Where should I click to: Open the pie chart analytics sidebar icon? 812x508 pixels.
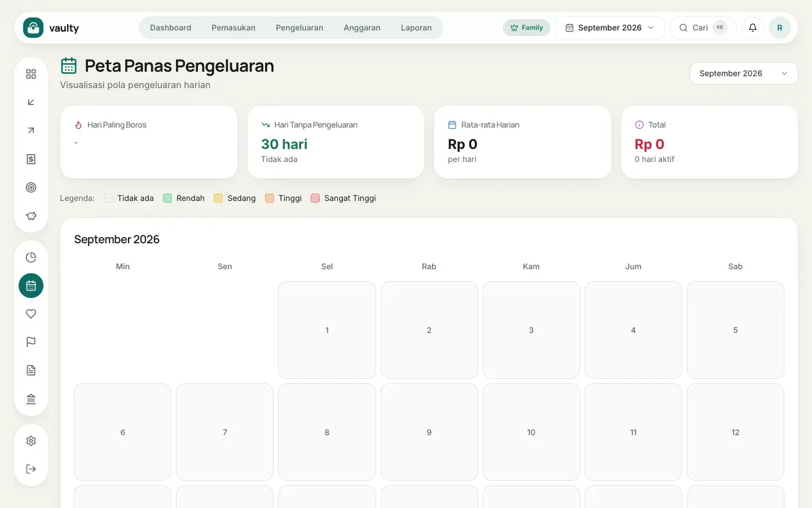click(x=31, y=257)
